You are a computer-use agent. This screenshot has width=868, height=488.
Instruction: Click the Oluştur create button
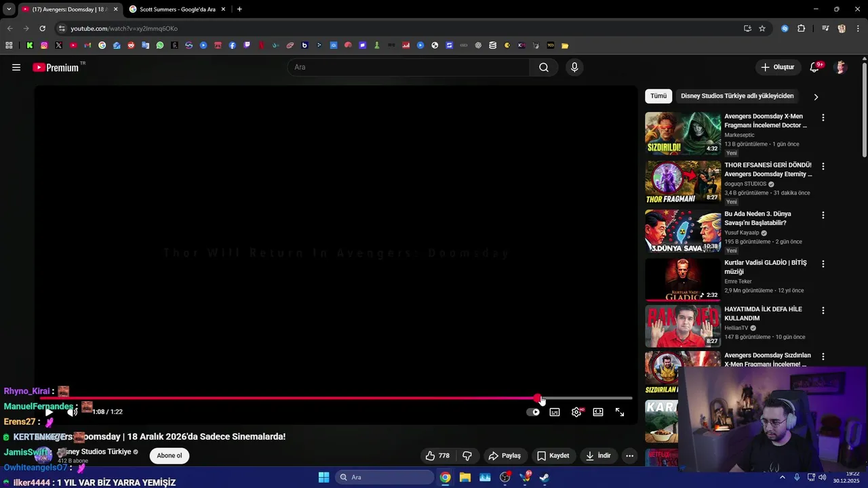[x=778, y=67]
